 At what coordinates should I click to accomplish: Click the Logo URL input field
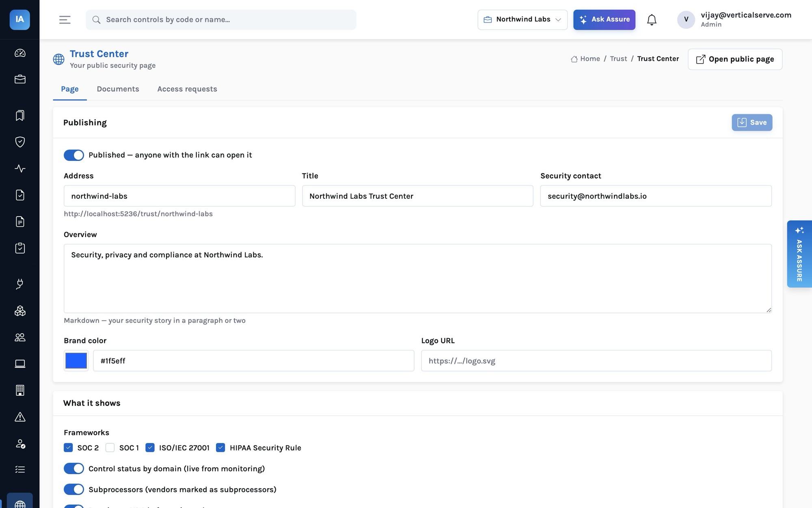596,360
